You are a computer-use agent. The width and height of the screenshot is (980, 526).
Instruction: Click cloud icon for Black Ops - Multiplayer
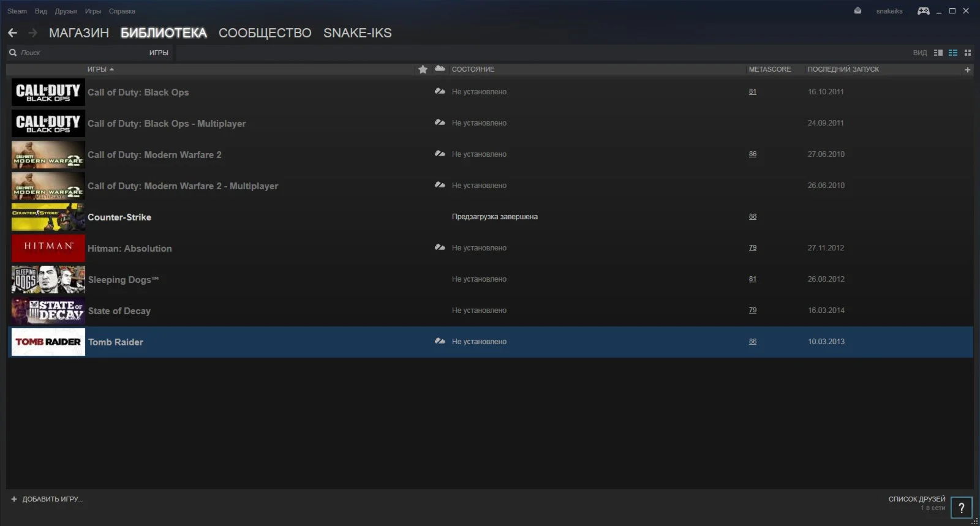click(440, 122)
